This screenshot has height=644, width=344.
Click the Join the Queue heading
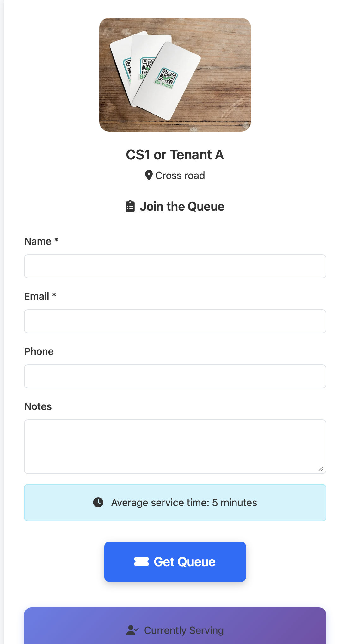click(182, 206)
